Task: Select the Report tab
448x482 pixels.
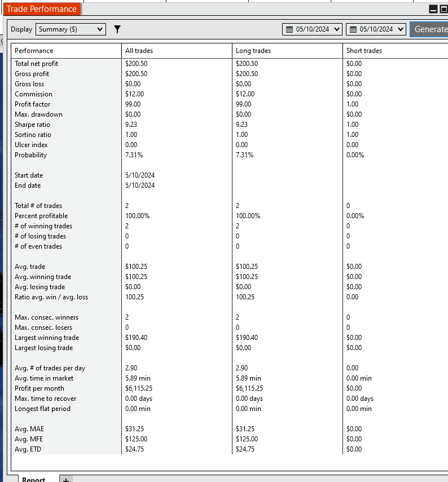Action: pos(33,479)
